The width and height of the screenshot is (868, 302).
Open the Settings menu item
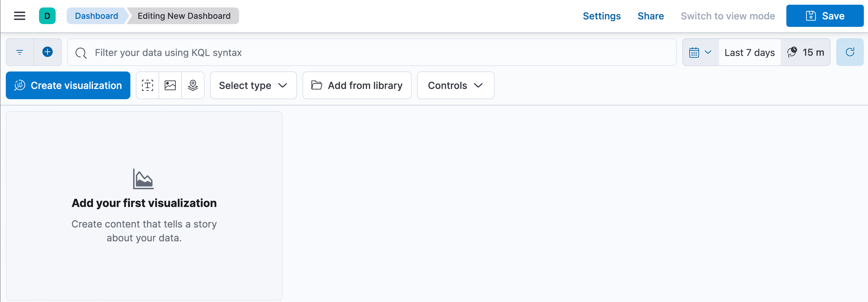601,16
